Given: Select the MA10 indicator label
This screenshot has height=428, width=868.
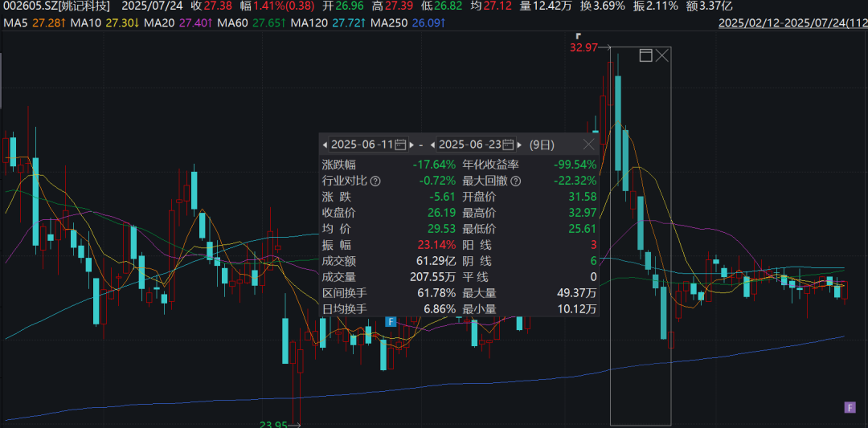Looking at the screenshot, I should 84,23.
